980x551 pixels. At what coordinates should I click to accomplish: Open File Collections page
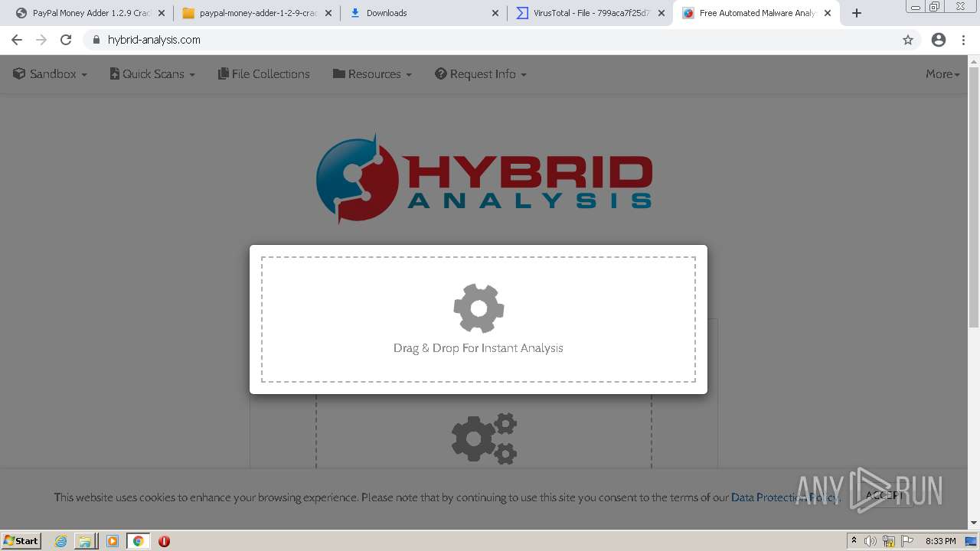click(x=264, y=74)
